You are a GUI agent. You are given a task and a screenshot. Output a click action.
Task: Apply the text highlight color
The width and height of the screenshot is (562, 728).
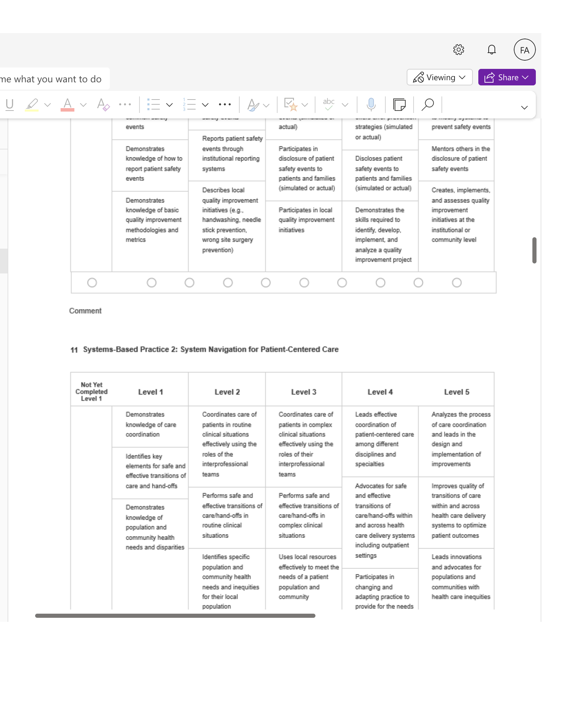coord(32,104)
